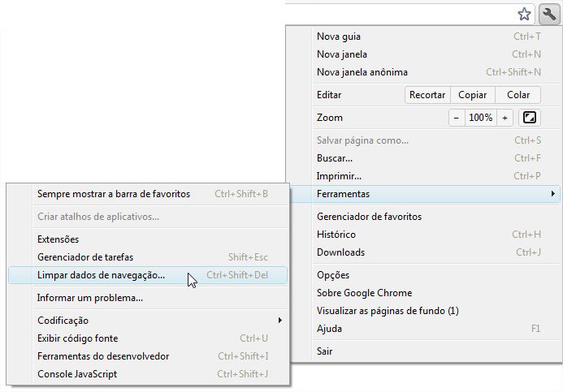Viewport: 563px width, 392px height.
Task: Select Limpar dados de navegação
Action: (101, 275)
